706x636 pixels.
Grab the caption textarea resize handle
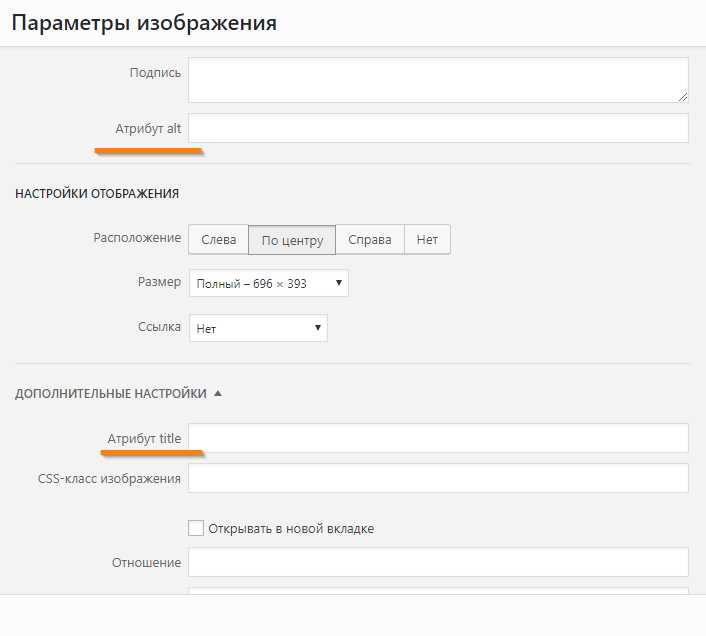[x=683, y=97]
